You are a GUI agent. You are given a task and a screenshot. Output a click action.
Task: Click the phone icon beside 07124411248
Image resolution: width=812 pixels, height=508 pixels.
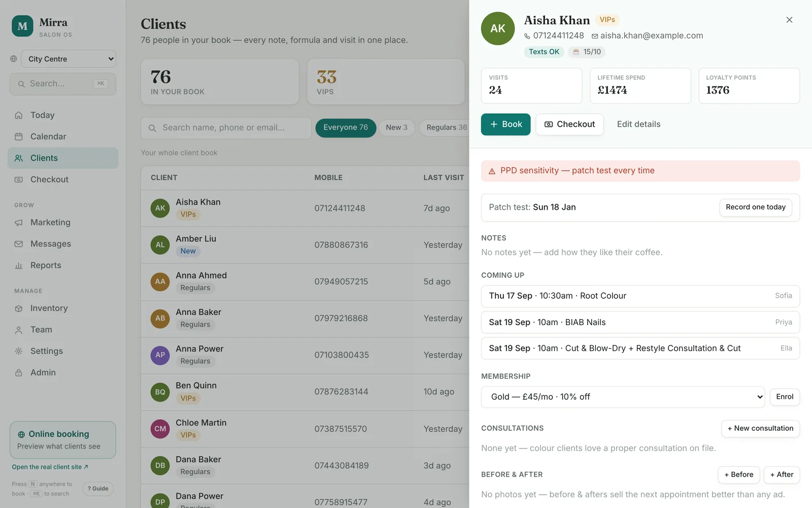coord(527,36)
